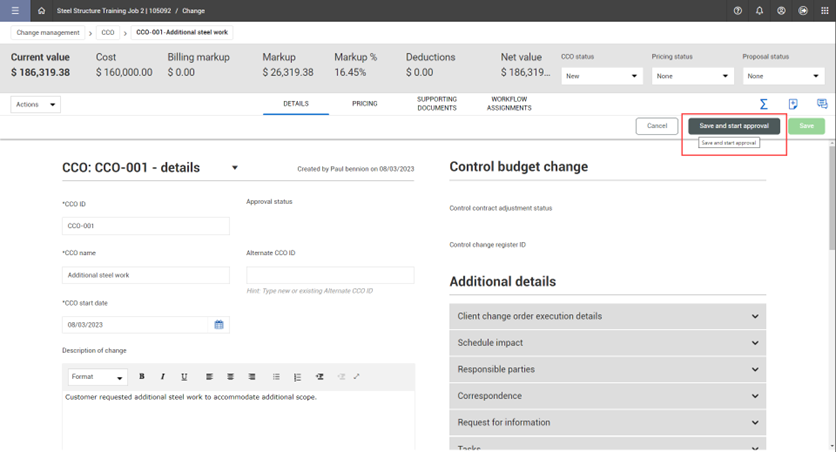Click the page's vertical scrollbar
The height and width of the screenshot is (452, 836).
coord(831,200)
